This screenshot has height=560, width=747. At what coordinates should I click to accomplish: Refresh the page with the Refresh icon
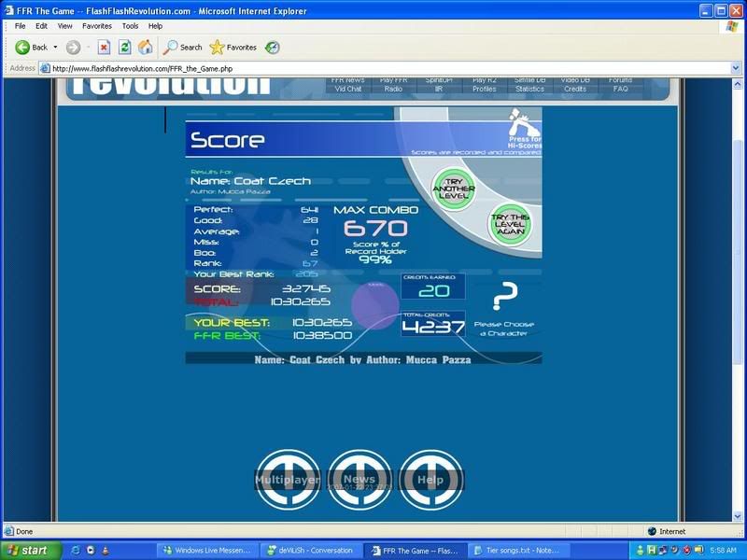pyautogui.click(x=124, y=47)
